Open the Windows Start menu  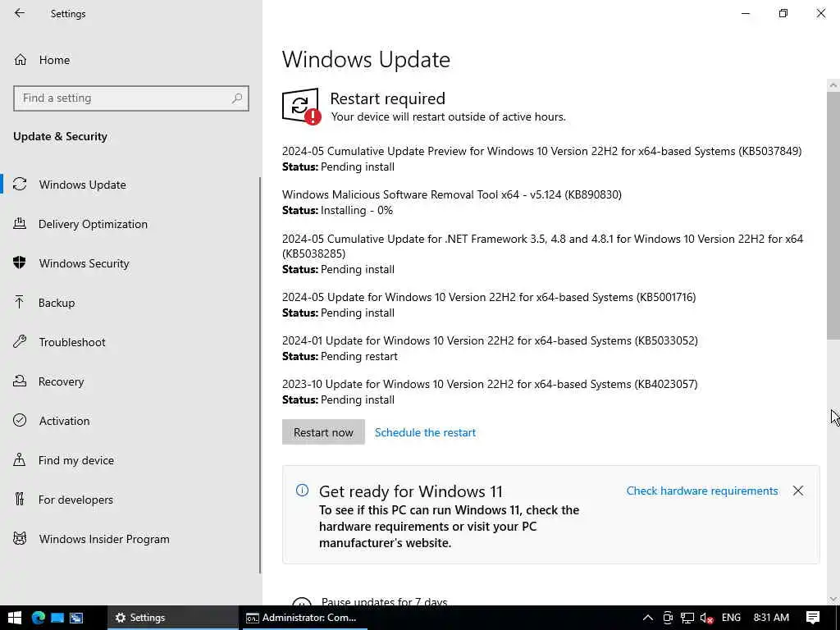(x=15, y=618)
